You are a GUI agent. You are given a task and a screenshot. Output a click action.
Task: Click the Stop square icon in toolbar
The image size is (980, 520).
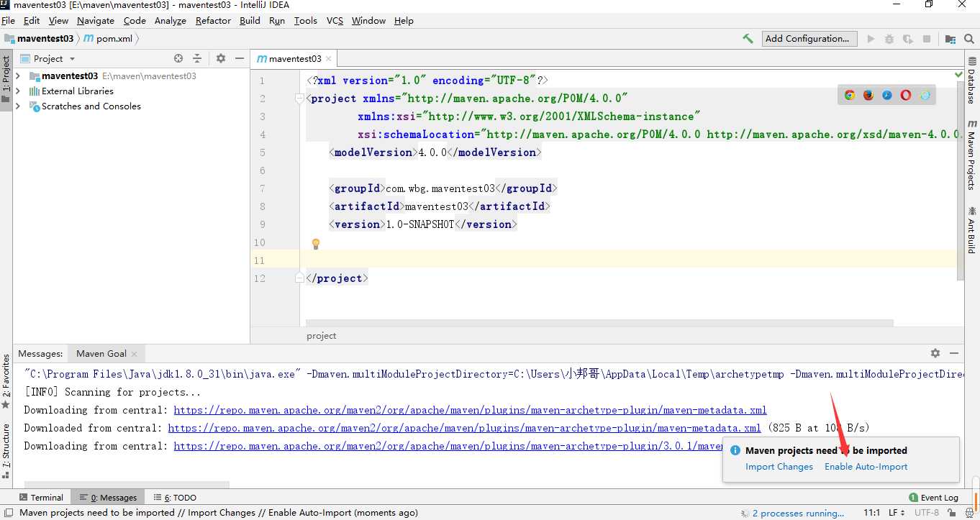(927, 39)
